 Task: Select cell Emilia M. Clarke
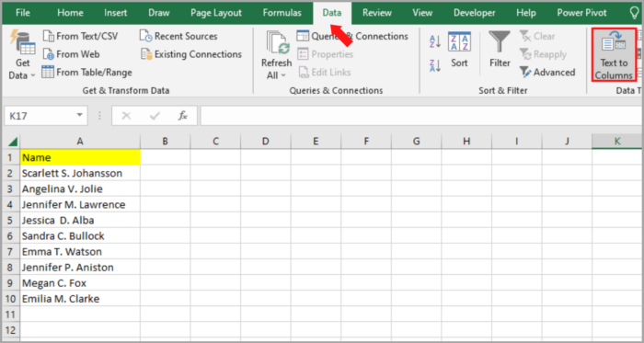(80, 299)
